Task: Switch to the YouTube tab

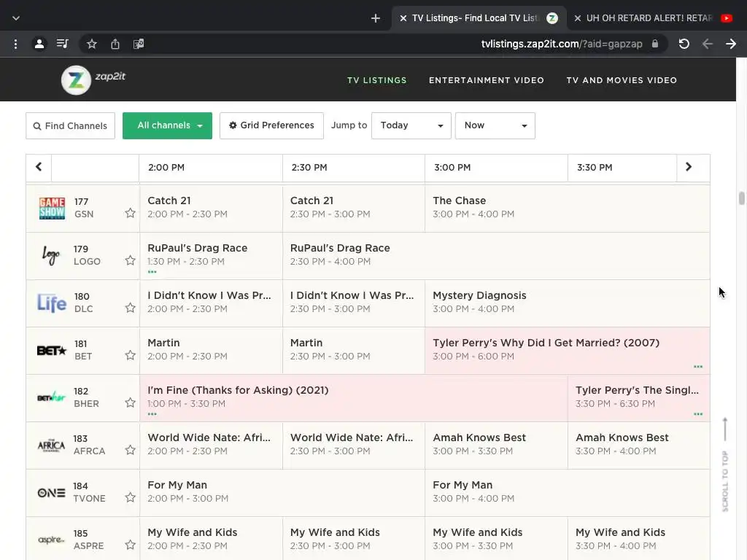Action: pyautogui.click(x=657, y=18)
